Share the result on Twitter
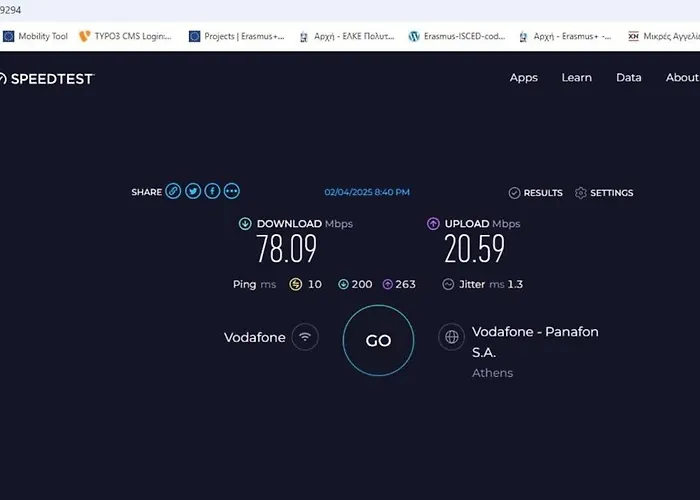Viewport: 700px width, 500px height. pyautogui.click(x=193, y=191)
